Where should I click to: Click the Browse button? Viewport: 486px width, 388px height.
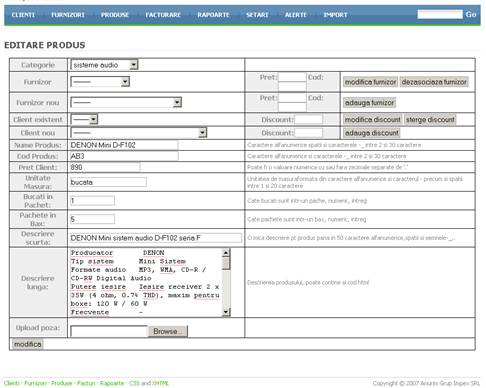coord(168,331)
